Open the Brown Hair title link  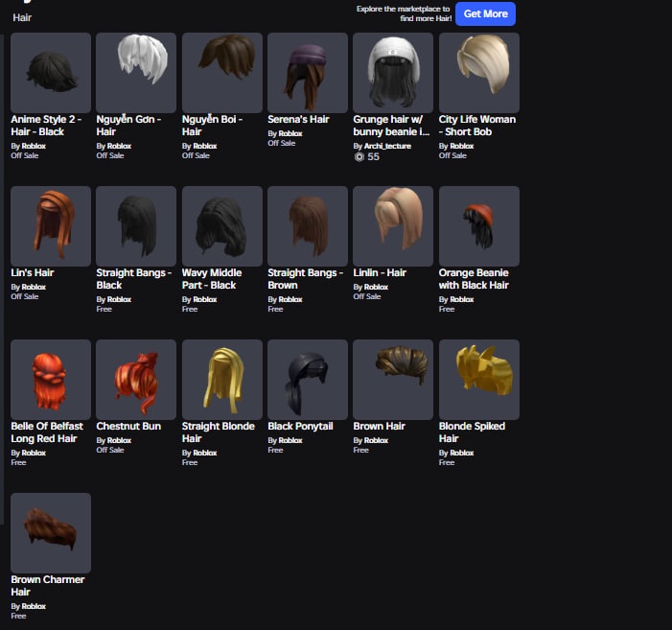point(379,426)
